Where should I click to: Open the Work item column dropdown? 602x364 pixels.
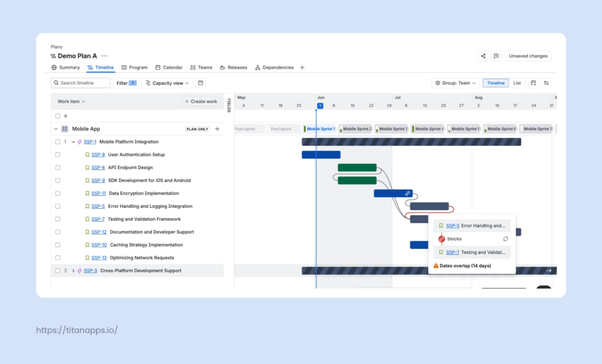coord(71,102)
